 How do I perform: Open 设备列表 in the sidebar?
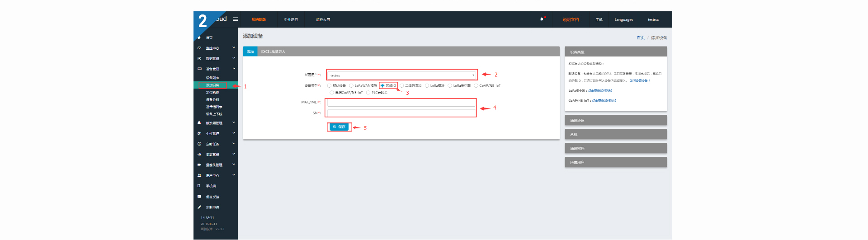pos(212,78)
